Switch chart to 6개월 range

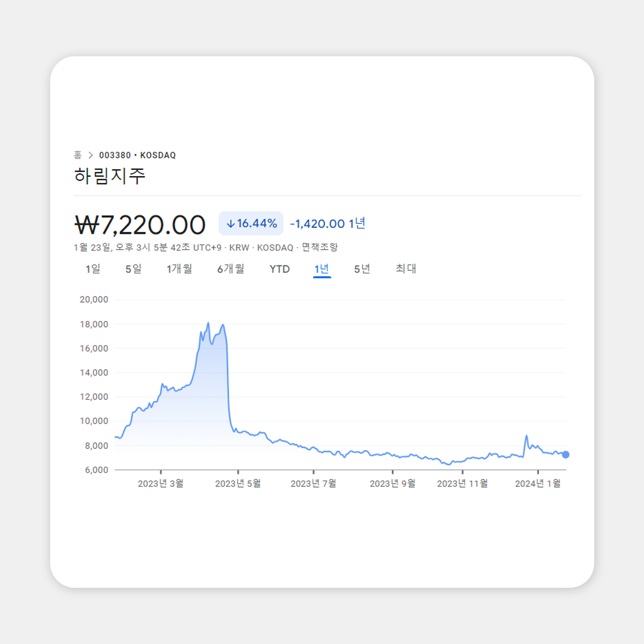[x=231, y=269]
